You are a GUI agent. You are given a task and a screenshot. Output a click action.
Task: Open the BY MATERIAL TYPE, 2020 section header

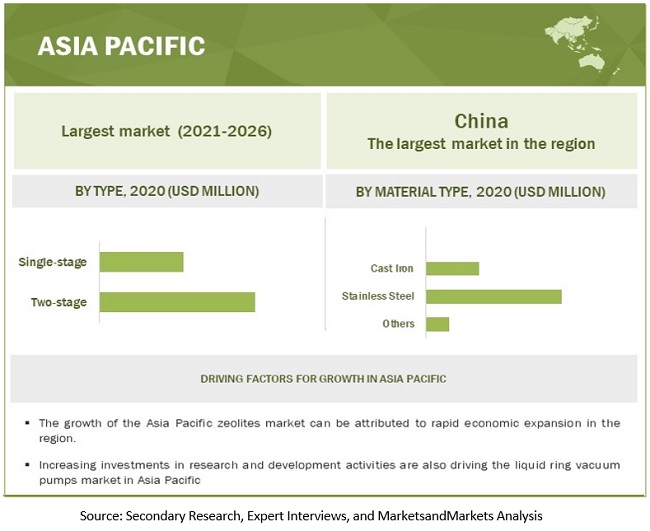click(x=481, y=191)
